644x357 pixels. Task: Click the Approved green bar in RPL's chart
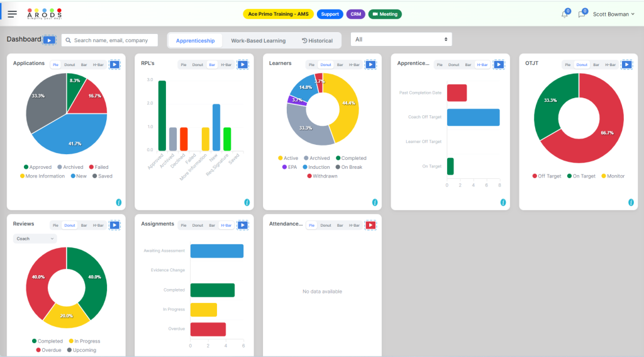pyautogui.click(x=162, y=116)
